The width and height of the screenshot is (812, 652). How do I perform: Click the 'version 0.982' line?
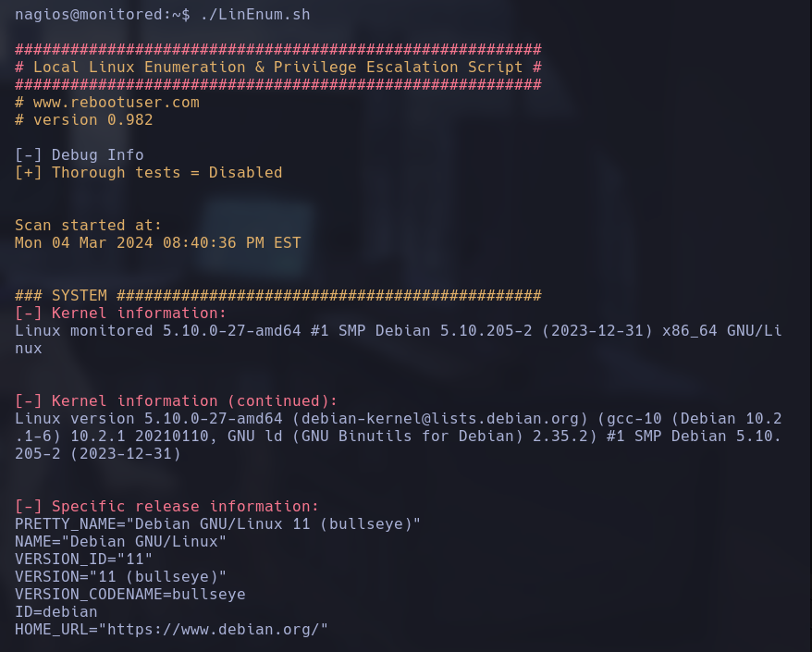[84, 120]
